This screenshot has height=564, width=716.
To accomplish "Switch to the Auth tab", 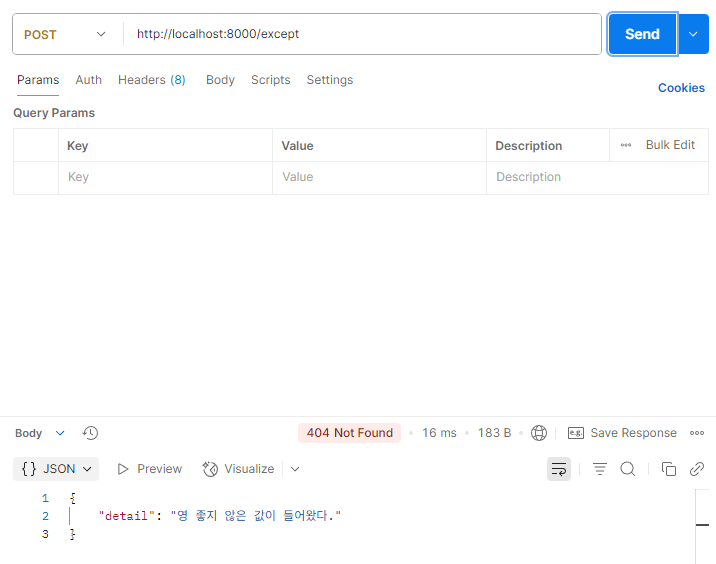I will click(x=89, y=80).
